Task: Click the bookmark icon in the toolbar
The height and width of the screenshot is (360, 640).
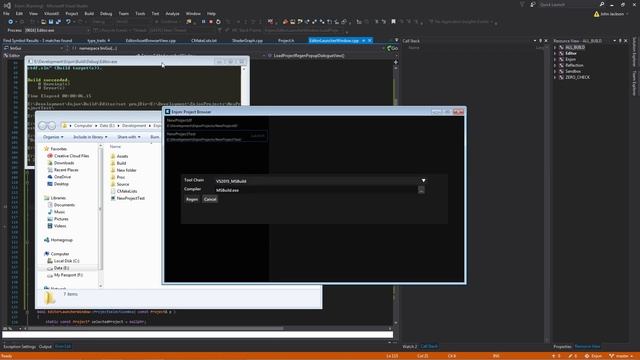Action: pos(393,22)
